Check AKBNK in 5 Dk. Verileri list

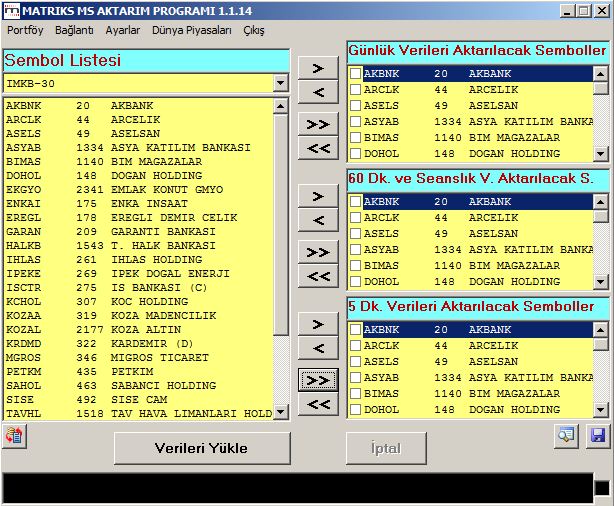(355, 330)
